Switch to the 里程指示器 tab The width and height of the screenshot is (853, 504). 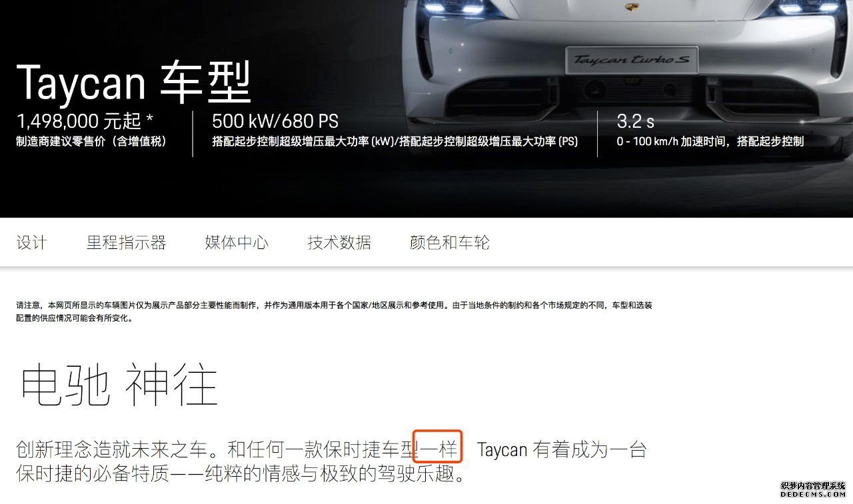pyautogui.click(x=126, y=242)
